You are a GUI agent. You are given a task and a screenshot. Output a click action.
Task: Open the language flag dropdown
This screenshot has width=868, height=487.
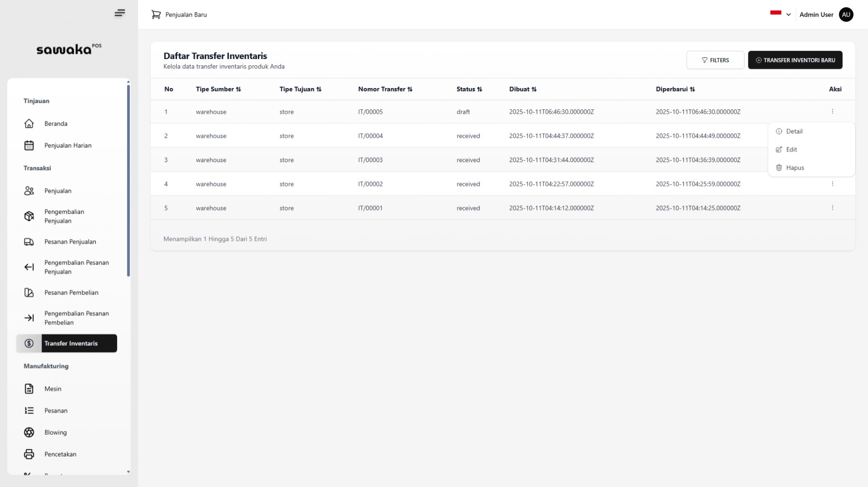(x=780, y=15)
